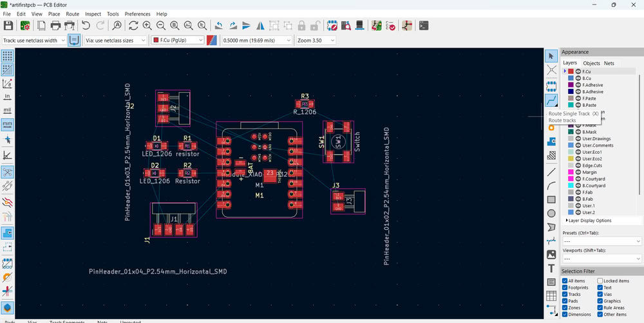644x323 pixels.
Task: Switch units to mils
Action: 7,111
